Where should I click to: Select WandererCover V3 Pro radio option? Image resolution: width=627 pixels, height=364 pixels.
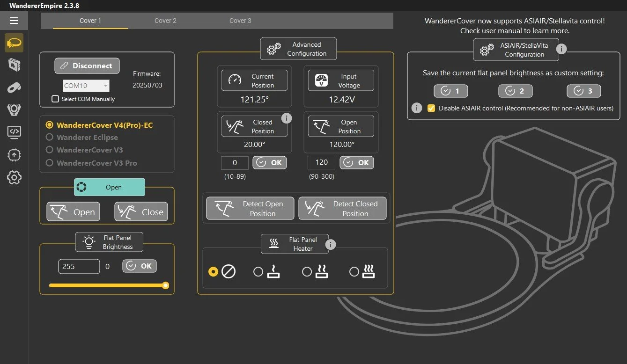pyautogui.click(x=49, y=163)
